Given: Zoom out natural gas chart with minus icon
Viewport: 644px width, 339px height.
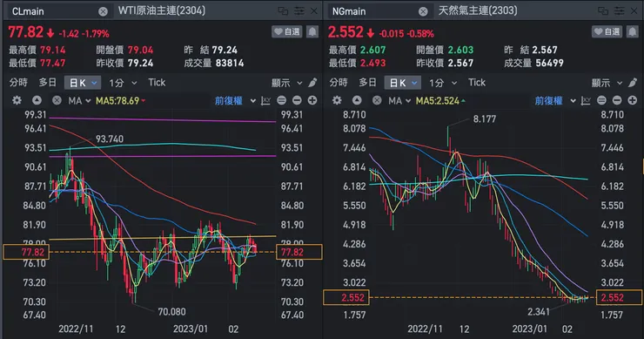Looking at the screenshot, I should (617, 100).
